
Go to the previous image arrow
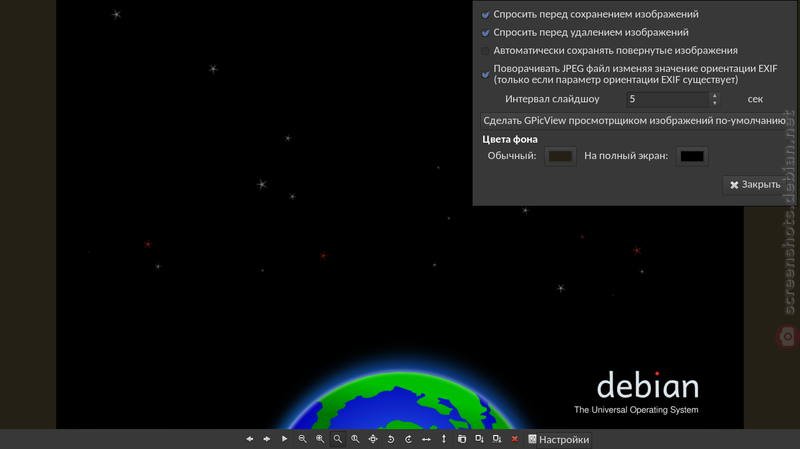(249, 439)
